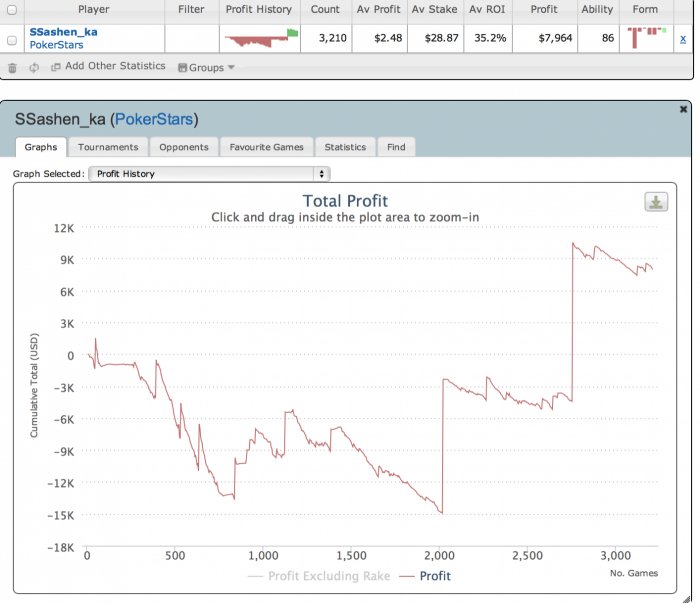Sort by Av Stake column header

point(434,9)
